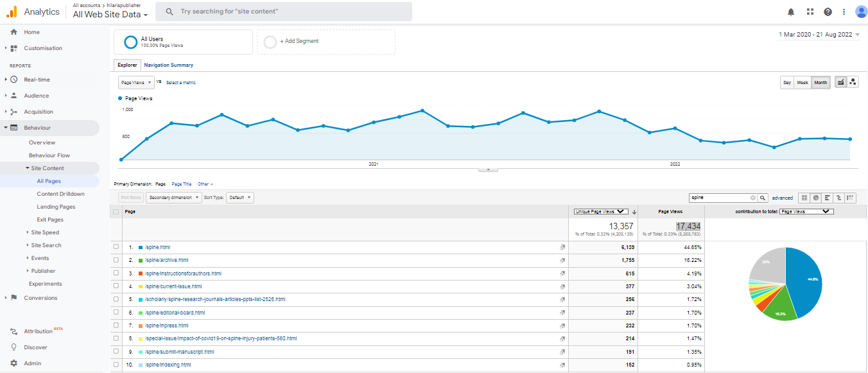Screen dimensions: 868x373
Task: Select the motion chart icon above the graph
Action: point(853,82)
